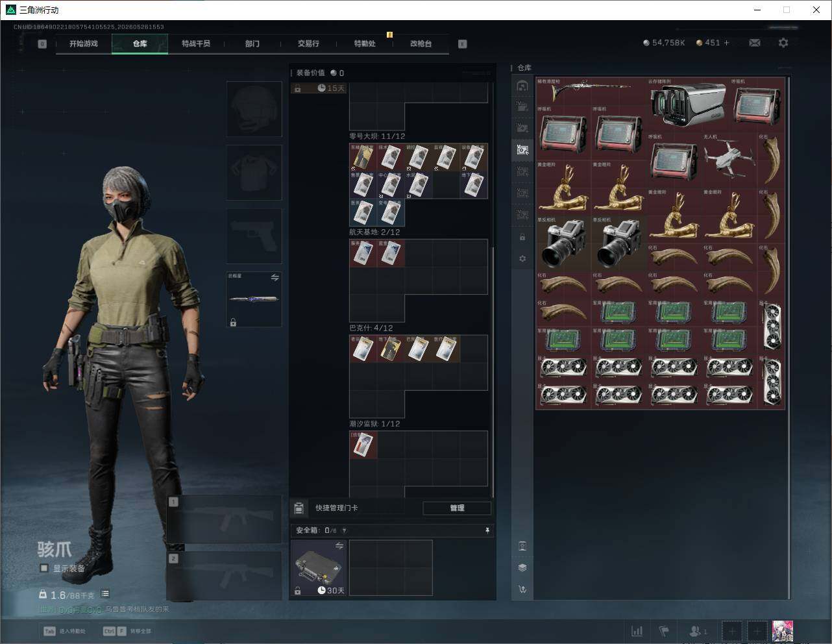832x644 pixels.
Task: Select primary weapon slot 1
Action: pos(225,519)
